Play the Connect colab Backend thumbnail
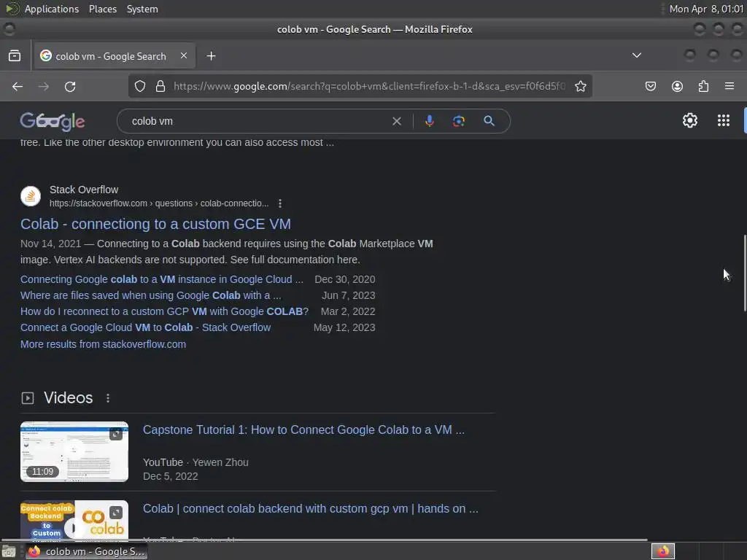Image resolution: width=747 pixels, height=560 pixels. 74,520
